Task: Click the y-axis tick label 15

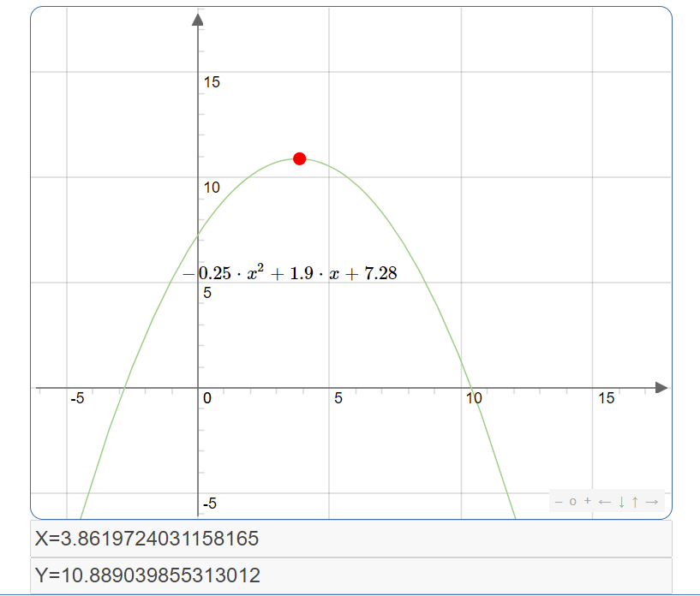Action: click(212, 82)
